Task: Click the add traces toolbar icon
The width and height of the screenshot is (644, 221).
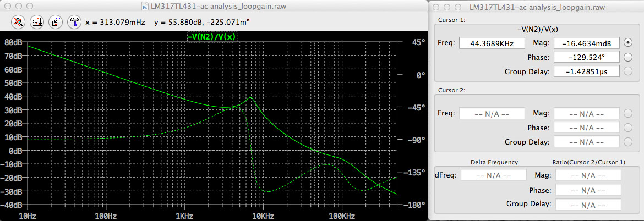Action: pos(56,22)
